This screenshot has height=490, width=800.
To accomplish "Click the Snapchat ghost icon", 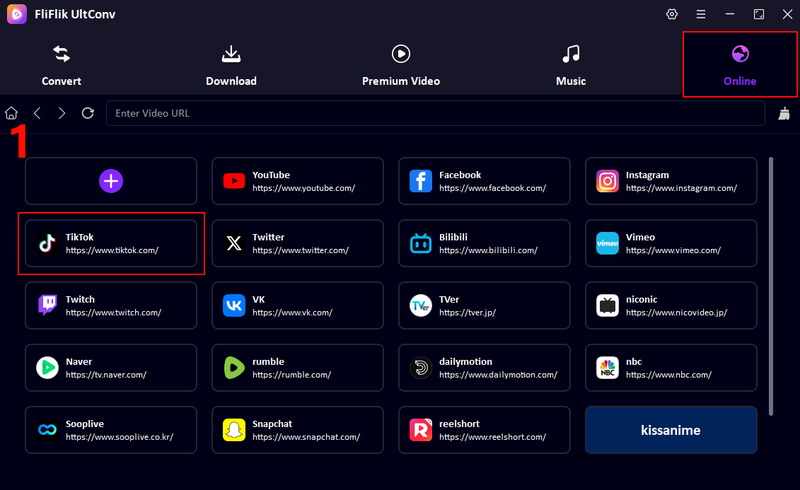I will (234, 430).
